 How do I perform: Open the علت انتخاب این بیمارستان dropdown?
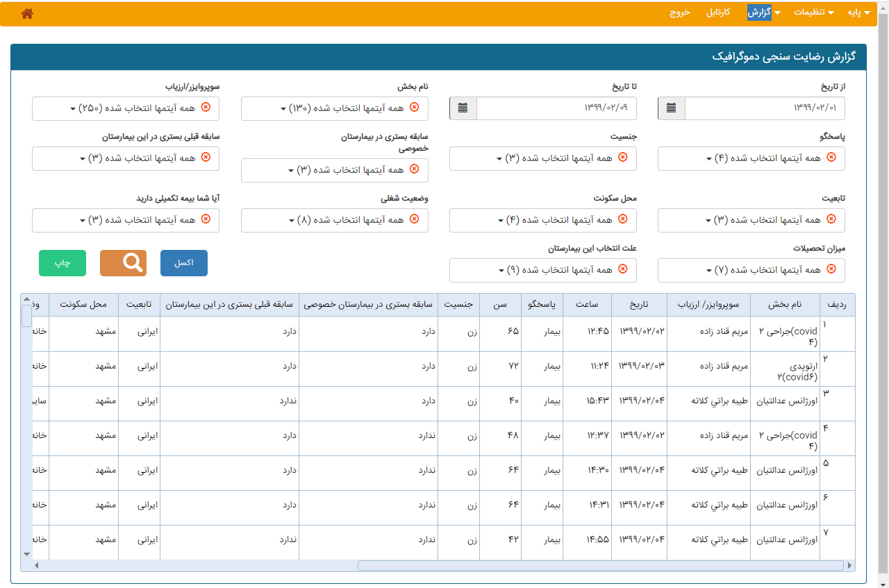click(x=543, y=270)
